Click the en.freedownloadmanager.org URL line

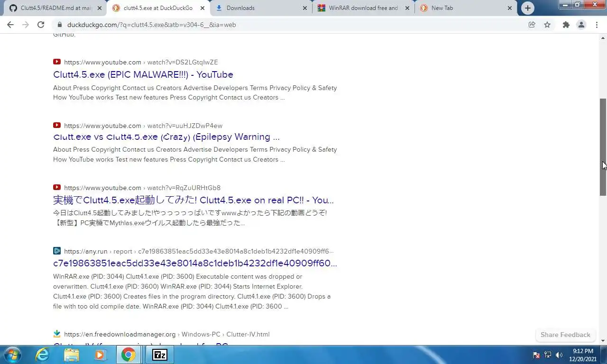click(x=167, y=334)
